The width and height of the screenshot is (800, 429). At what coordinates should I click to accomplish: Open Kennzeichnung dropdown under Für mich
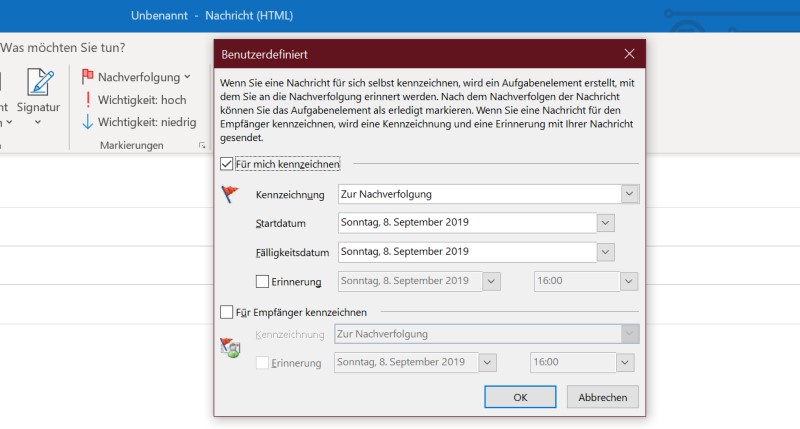630,194
